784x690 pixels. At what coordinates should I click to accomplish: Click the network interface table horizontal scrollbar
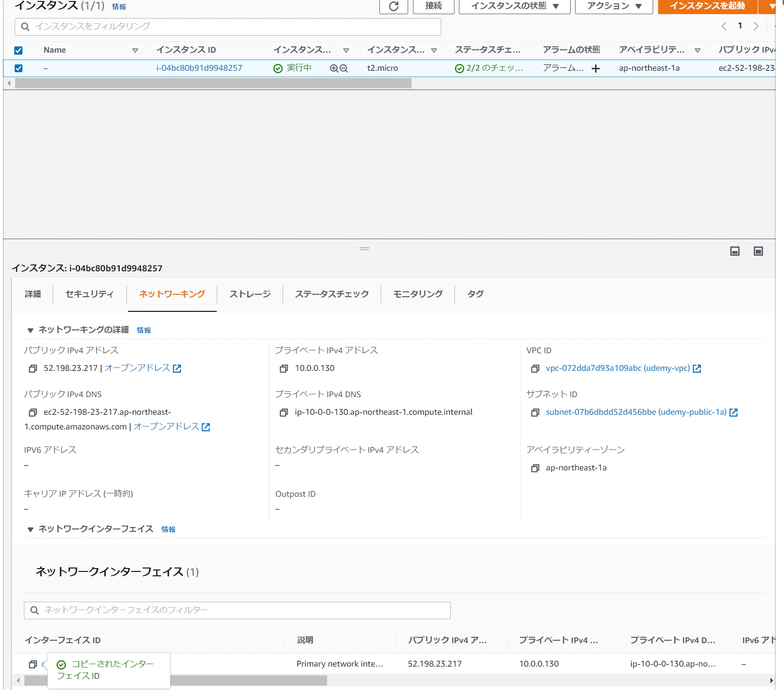tap(176, 680)
